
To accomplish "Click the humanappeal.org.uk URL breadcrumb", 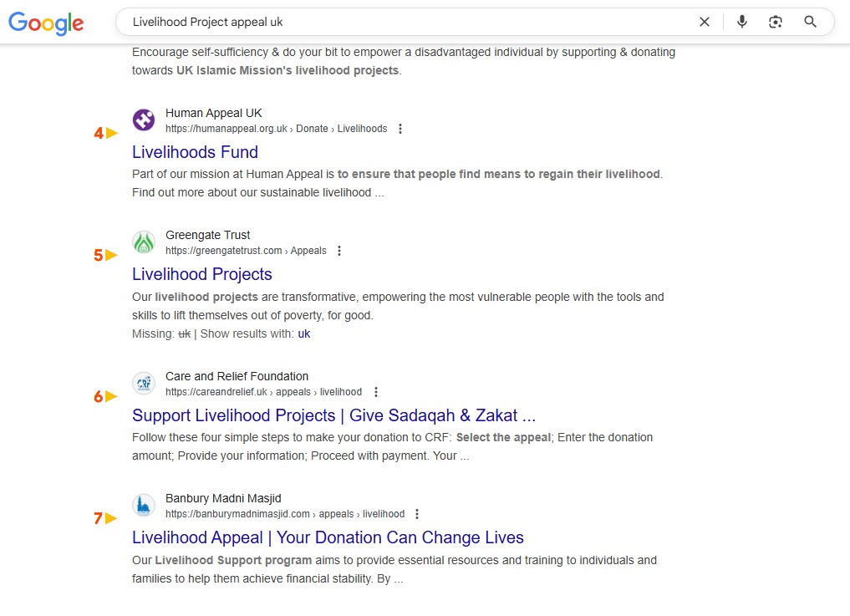I will (x=226, y=129).
